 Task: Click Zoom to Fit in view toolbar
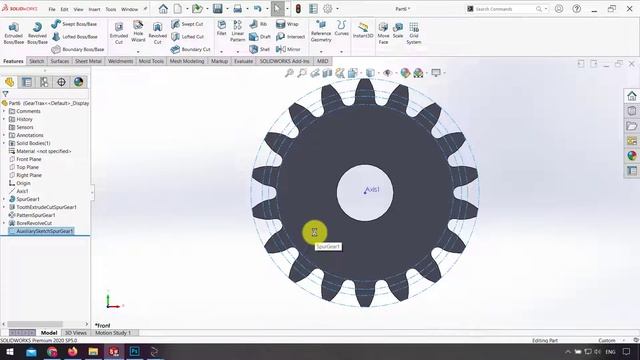[x=289, y=73]
